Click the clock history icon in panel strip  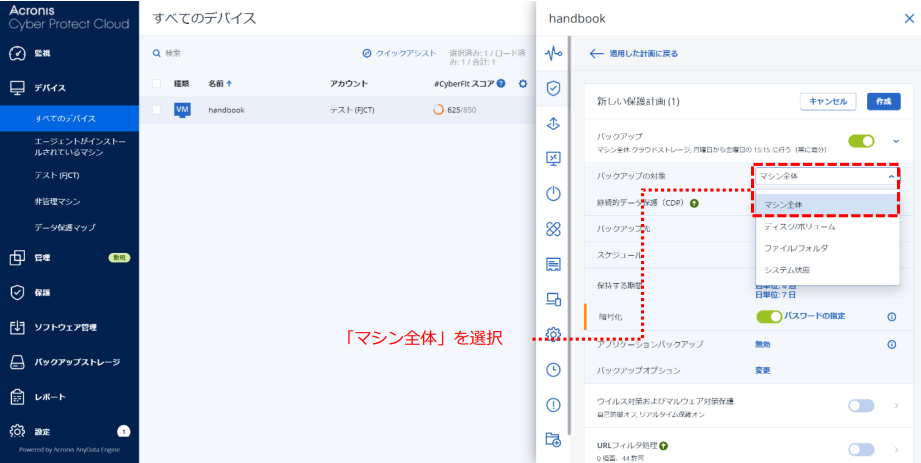click(553, 369)
